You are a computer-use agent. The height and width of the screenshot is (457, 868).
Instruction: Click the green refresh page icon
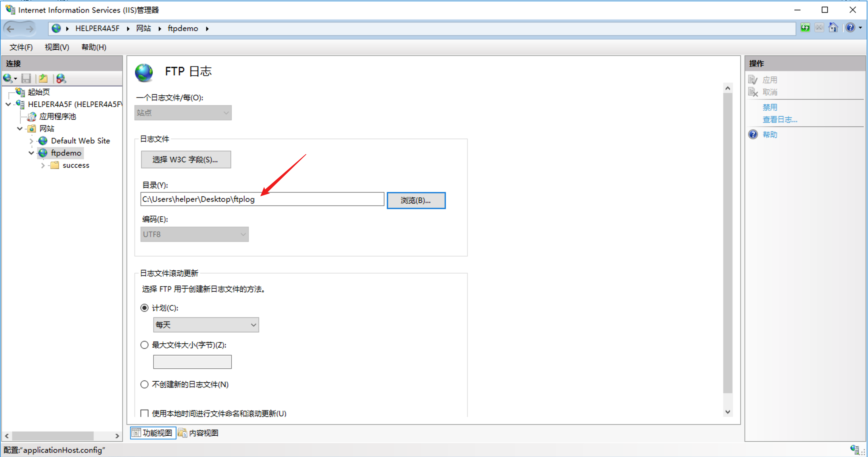(x=805, y=28)
